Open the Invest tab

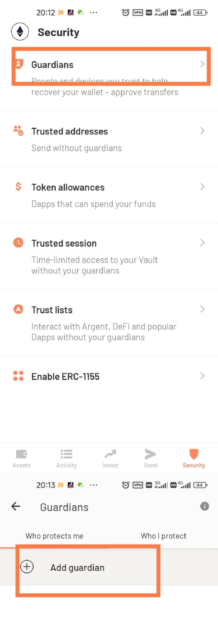[x=110, y=458]
